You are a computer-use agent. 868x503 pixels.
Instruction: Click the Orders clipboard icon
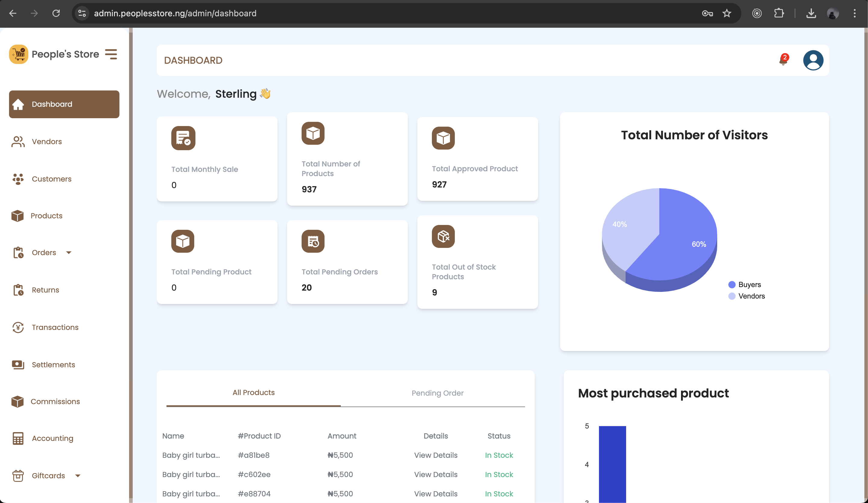pyautogui.click(x=18, y=252)
